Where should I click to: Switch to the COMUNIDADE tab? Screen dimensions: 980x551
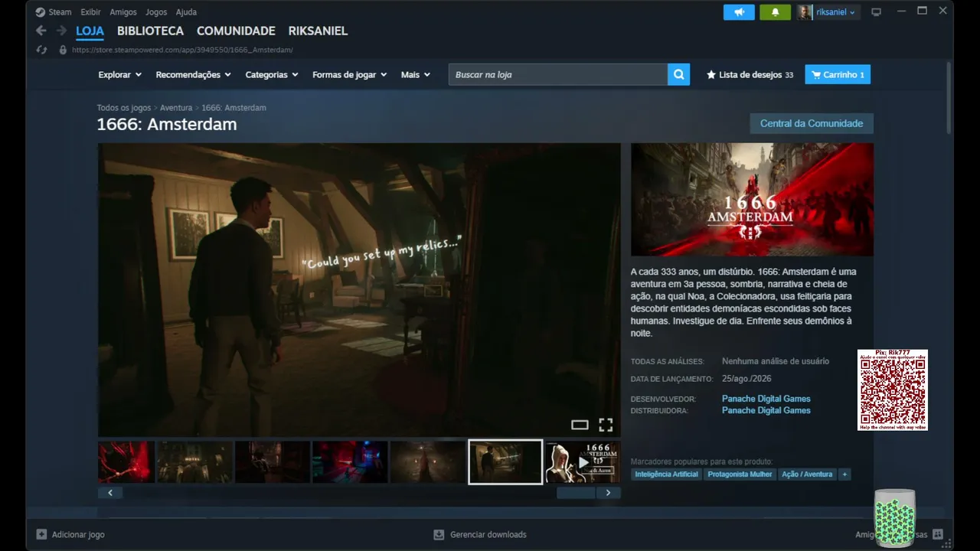pos(236,31)
